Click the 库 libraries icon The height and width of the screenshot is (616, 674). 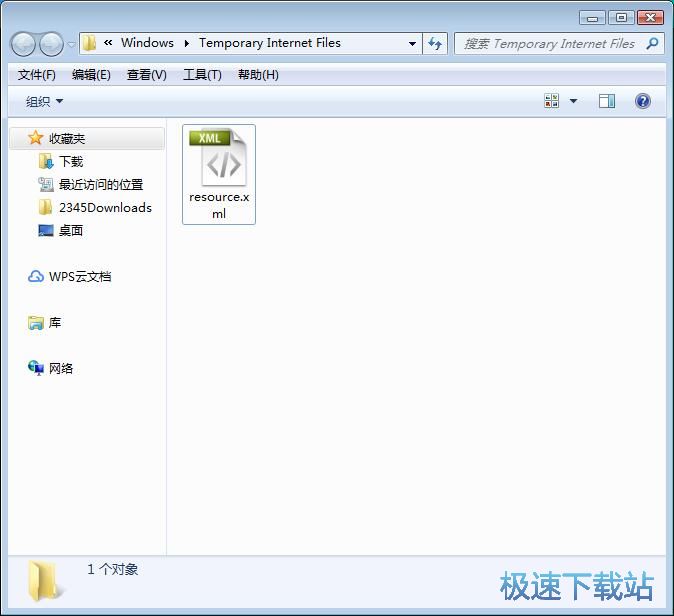[x=36, y=323]
